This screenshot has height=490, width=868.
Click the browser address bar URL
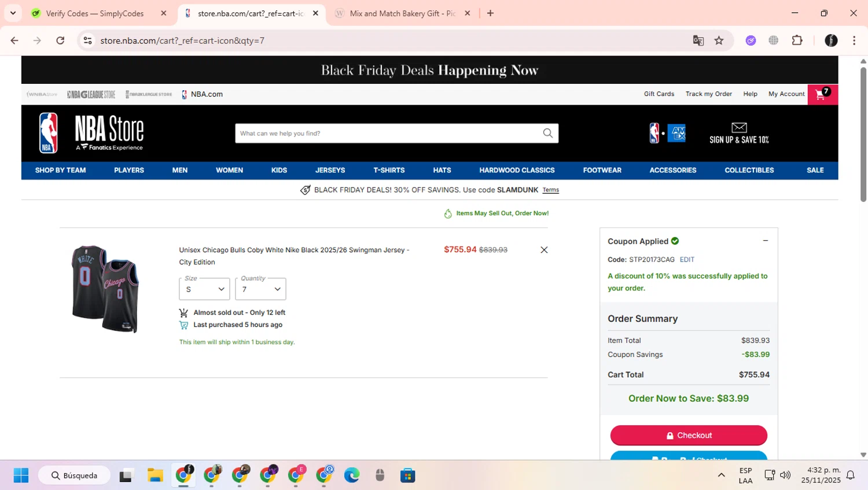coord(182,40)
